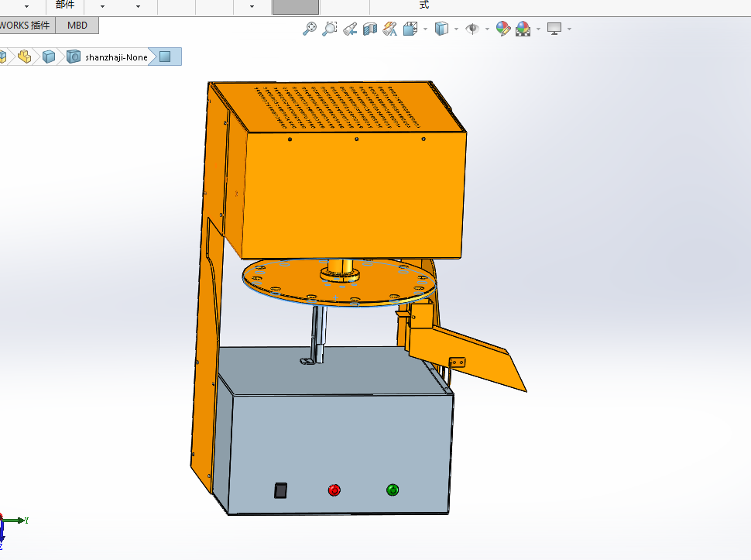Expand the View Orientation dropdown arrow
This screenshot has width=751, height=560.
tap(425, 29)
